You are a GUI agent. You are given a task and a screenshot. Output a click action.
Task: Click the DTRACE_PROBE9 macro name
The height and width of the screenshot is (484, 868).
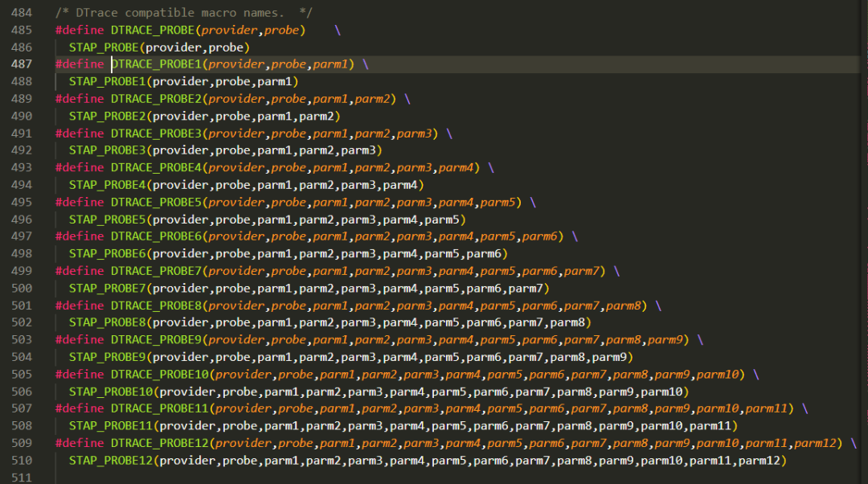tap(156, 339)
